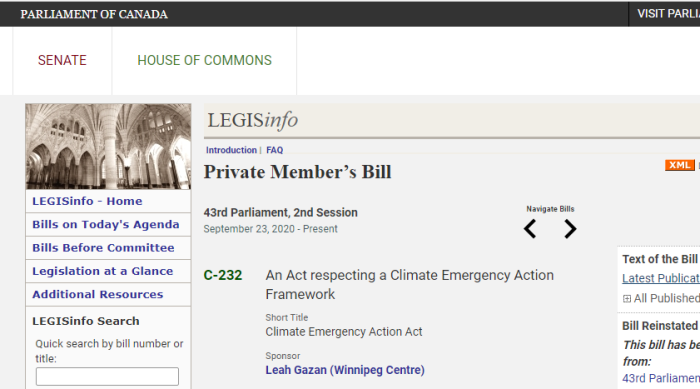The height and width of the screenshot is (389, 700).
Task: Focus the quick bill search field
Action: click(x=107, y=376)
